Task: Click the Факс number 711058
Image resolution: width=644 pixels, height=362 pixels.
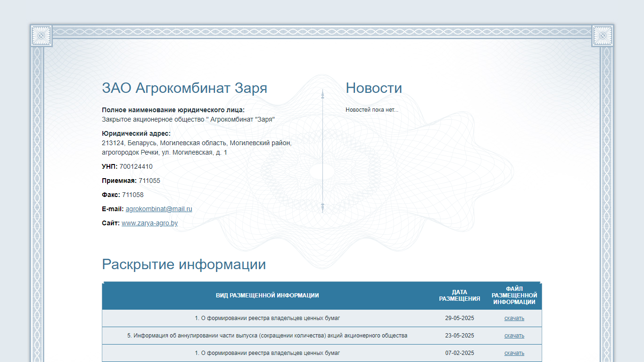Action: pos(132,195)
